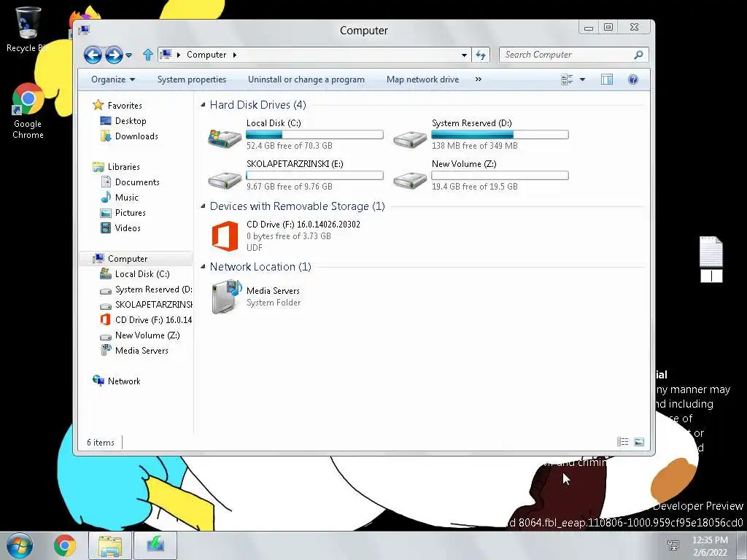Click New Volume (Z:) usage bar
This screenshot has width=747, height=560.
pyautogui.click(x=500, y=176)
